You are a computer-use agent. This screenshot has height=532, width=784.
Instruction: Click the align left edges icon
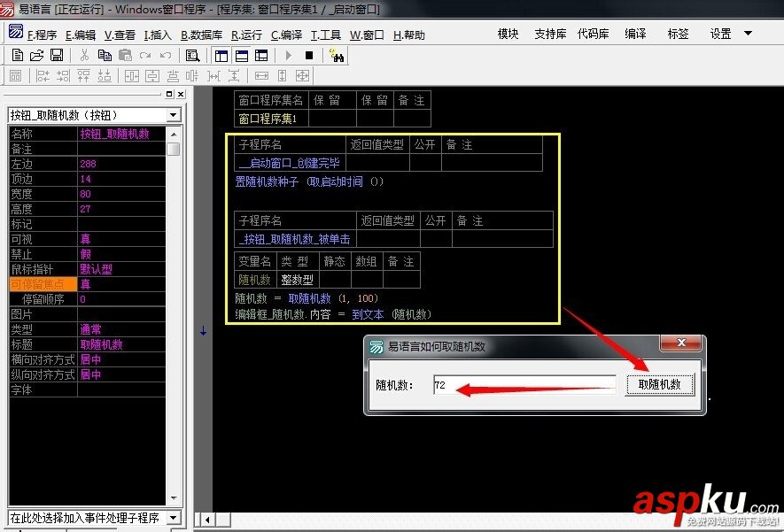pyautogui.click(x=43, y=76)
